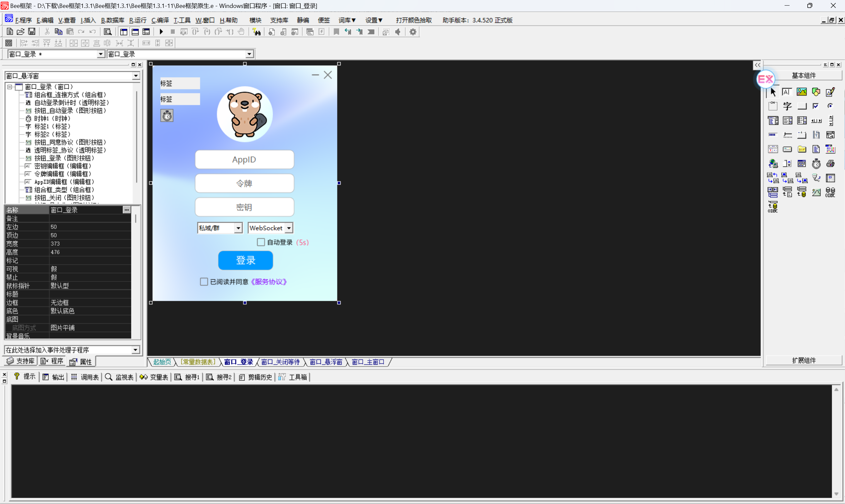Click the settings gear toolbar icon
Image resolution: width=845 pixels, height=504 pixels.
[x=413, y=32]
